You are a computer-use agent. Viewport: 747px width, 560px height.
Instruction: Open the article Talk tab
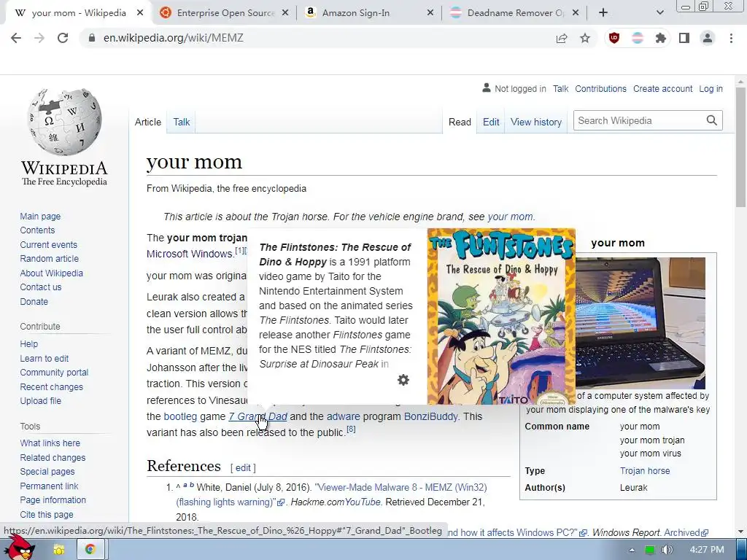[x=182, y=122]
